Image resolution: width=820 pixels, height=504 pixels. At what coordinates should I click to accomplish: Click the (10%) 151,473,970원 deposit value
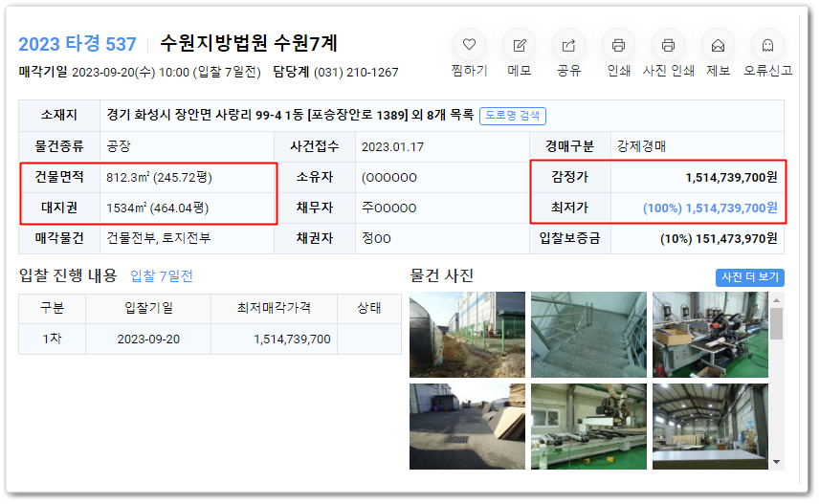click(719, 239)
